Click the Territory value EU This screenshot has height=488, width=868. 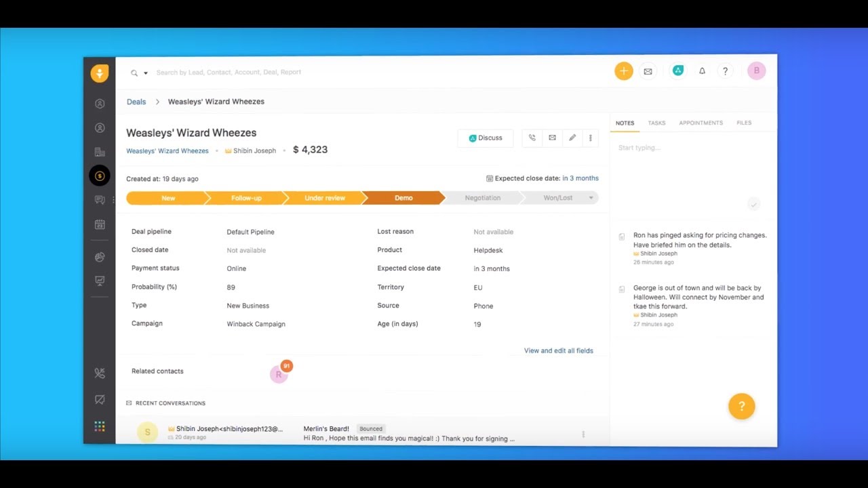(x=478, y=287)
